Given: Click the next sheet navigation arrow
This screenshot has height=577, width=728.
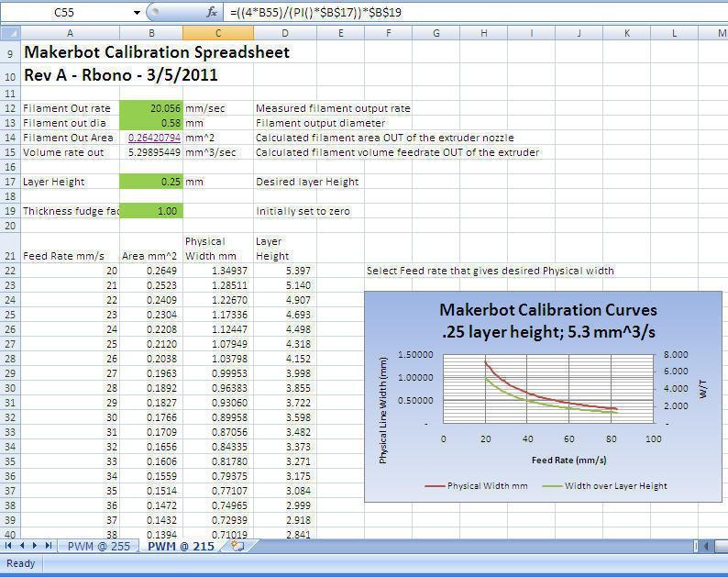Looking at the screenshot, I should (x=35, y=546).
